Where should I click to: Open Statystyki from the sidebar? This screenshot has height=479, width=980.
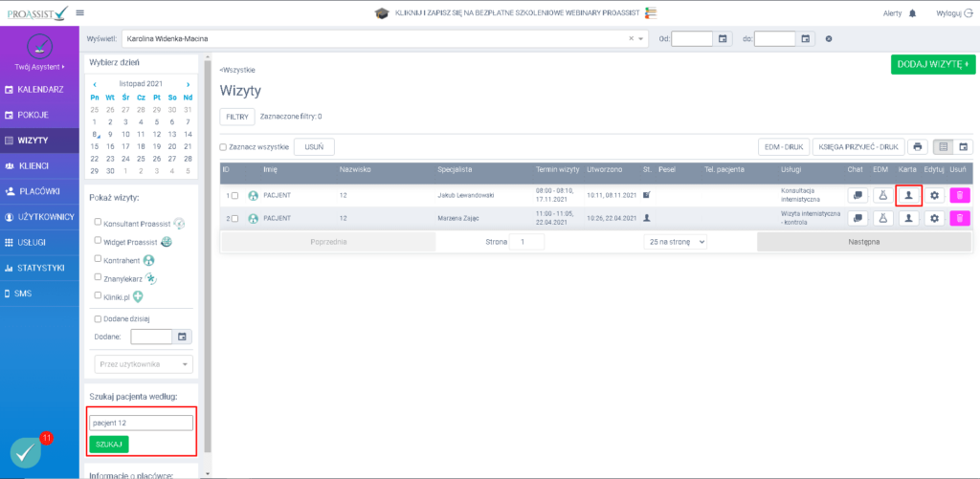point(39,268)
